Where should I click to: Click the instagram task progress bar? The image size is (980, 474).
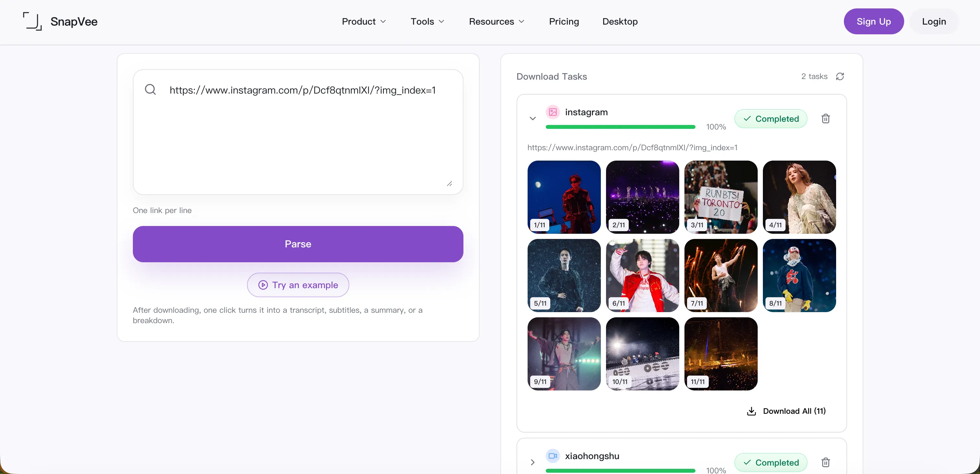tap(620, 127)
